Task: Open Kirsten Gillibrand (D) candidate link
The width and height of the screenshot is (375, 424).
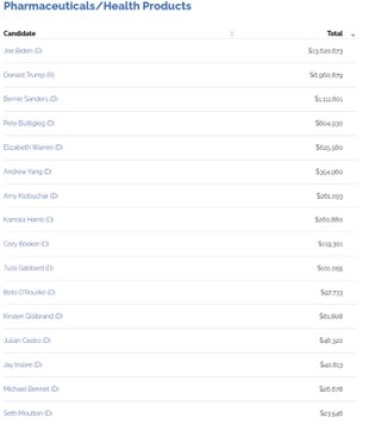Action: pyautogui.click(x=33, y=316)
